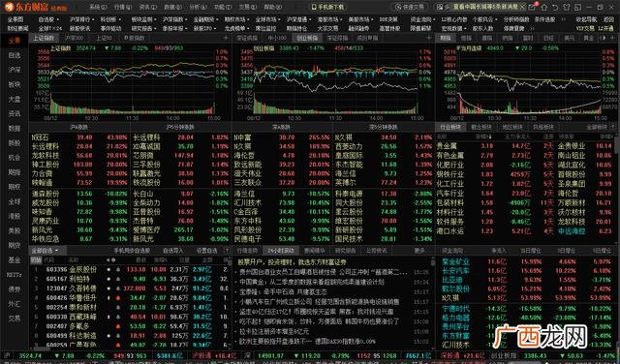Click the red alert bell in 华鲁恒升 row
This screenshot has height=364, width=620.
(x=118, y=297)
